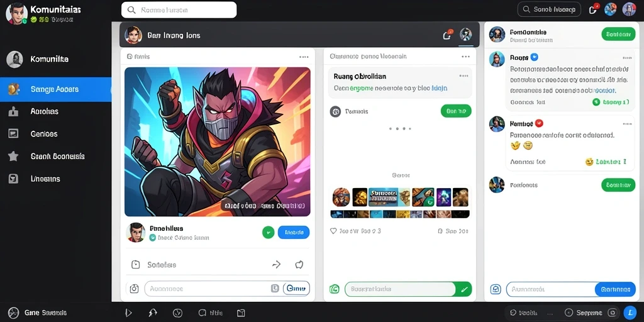Image resolution: width=644 pixels, height=322 pixels.
Task: Click the heart like icon in middle card
Action: click(x=333, y=231)
